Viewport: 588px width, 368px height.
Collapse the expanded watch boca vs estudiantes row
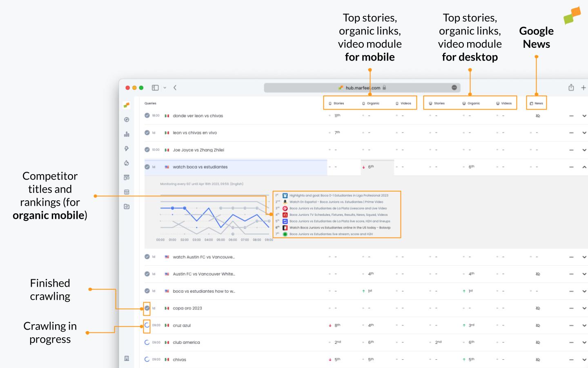coord(584,167)
